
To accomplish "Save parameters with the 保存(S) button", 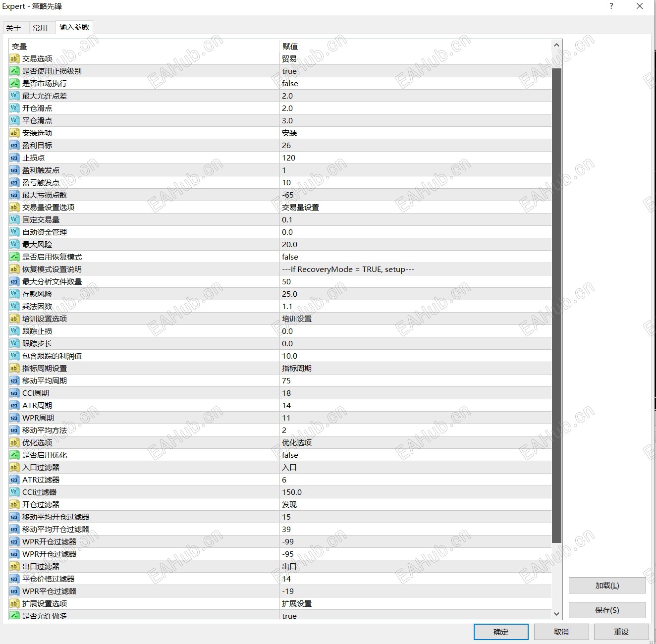I will (607, 610).
